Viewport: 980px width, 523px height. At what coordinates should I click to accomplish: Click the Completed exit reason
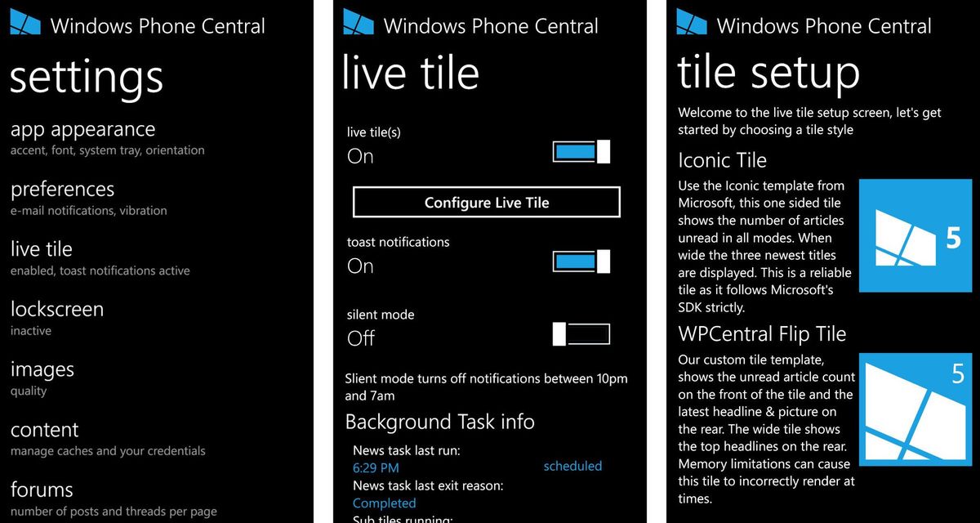pos(384,503)
